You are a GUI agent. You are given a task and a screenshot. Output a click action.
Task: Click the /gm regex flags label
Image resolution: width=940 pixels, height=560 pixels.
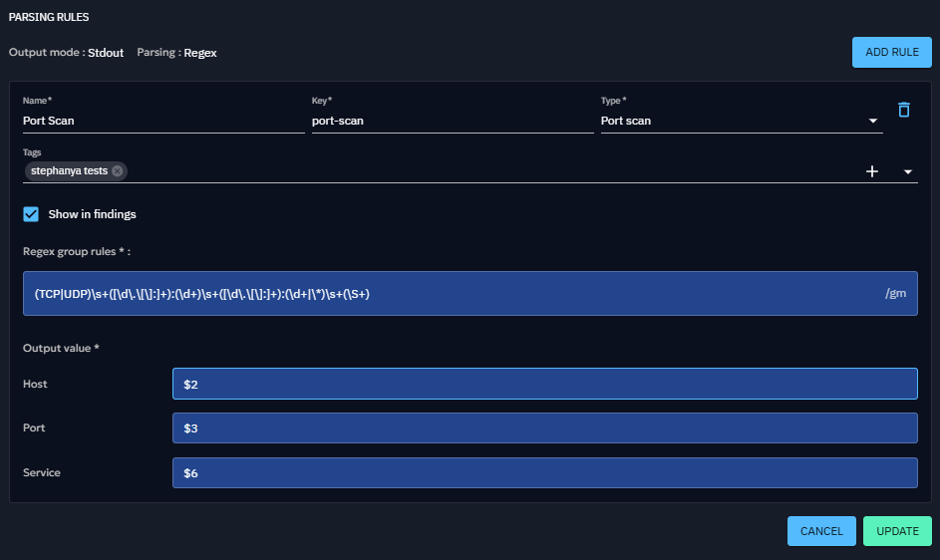click(x=895, y=294)
